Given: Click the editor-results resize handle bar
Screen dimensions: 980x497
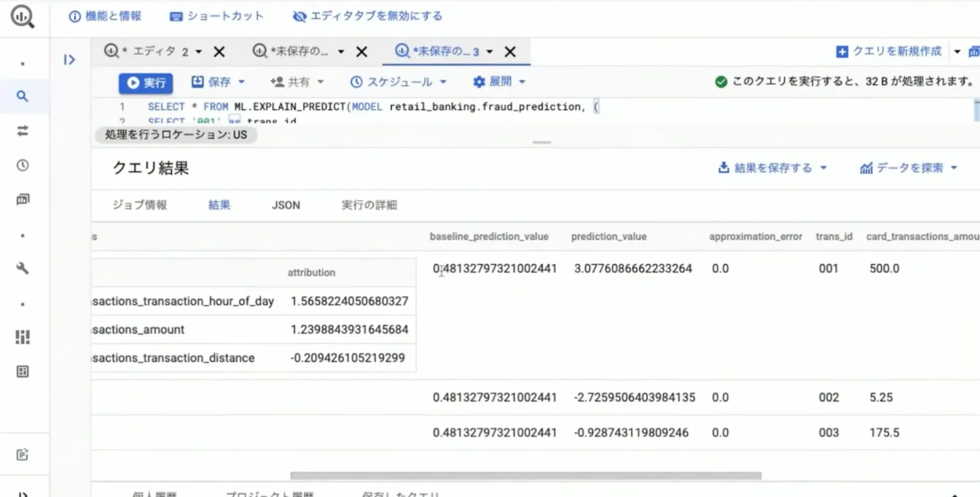Looking at the screenshot, I should tap(542, 143).
